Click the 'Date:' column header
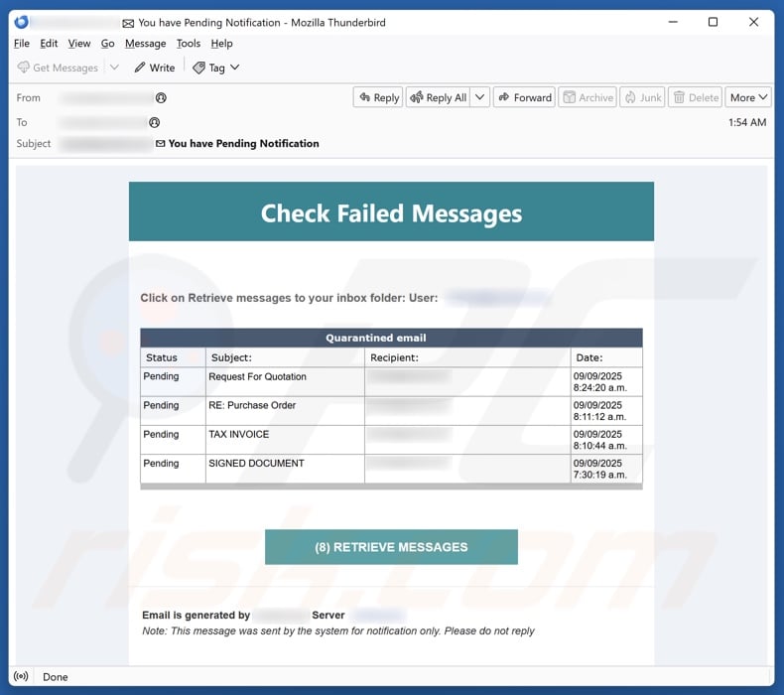This screenshot has height=695, width=784. click(606, 357)
